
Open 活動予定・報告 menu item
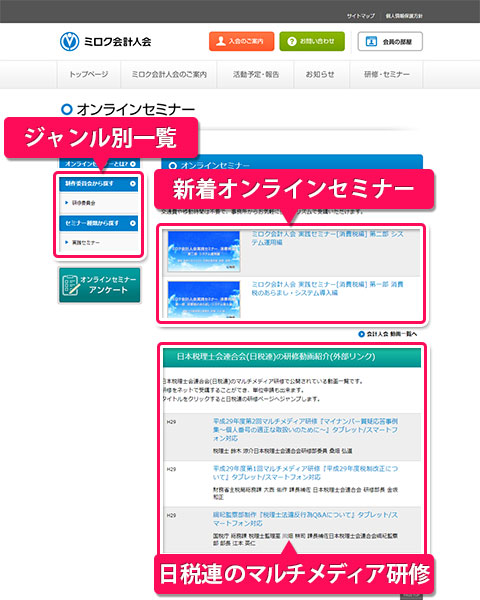coord(256,74)
